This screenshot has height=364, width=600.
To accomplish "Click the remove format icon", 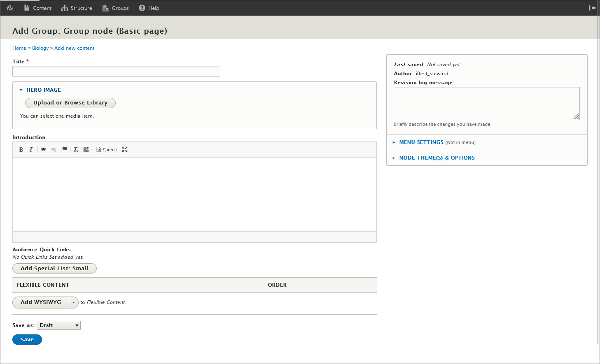I will point(76,150).
